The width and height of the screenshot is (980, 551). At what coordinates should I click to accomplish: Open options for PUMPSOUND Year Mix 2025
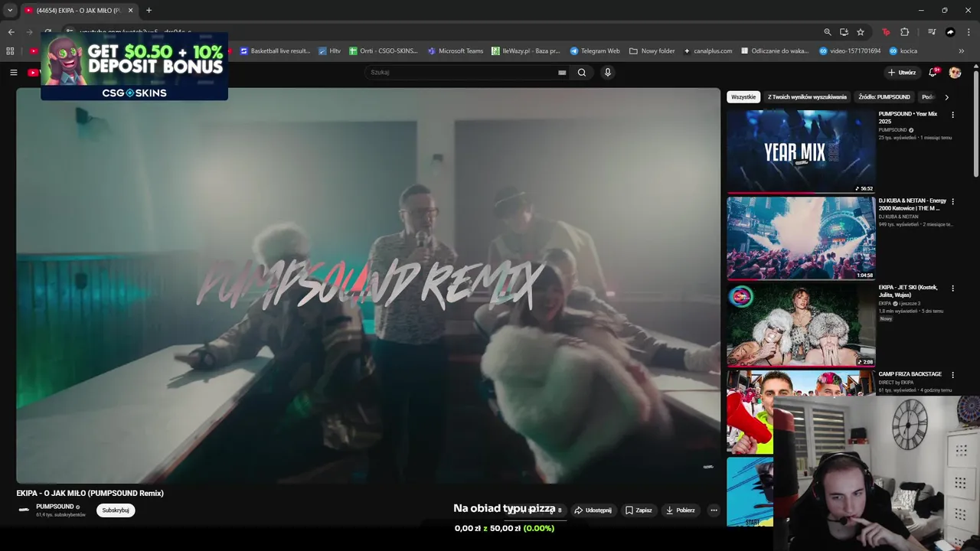[952, 115]
